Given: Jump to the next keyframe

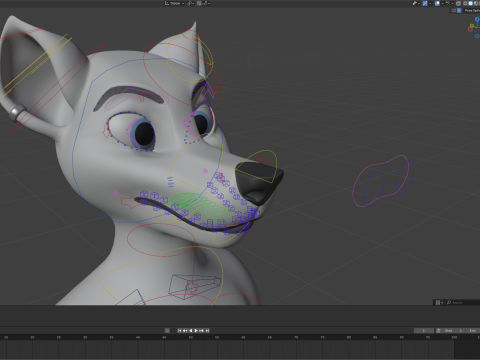Looking at the screenshot, I should click(x=202, y=330).
